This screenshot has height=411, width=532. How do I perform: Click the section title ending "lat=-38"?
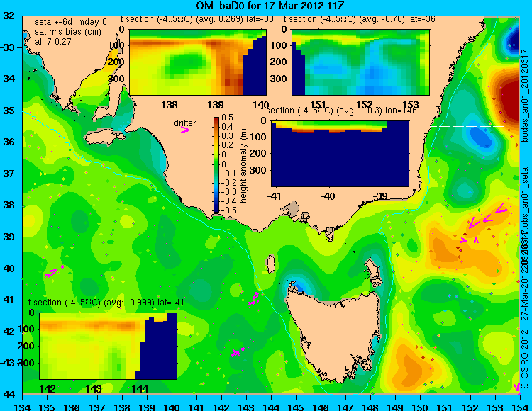point(196,19)
